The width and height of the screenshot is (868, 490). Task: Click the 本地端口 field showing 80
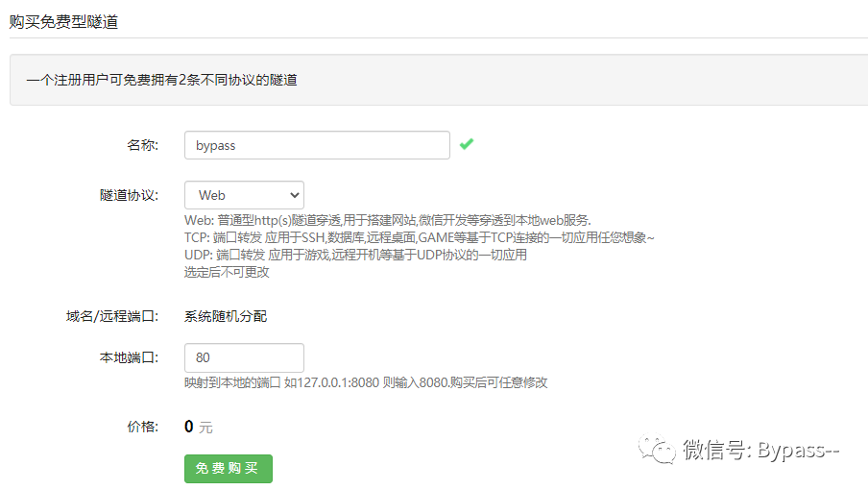coord(244,357)
